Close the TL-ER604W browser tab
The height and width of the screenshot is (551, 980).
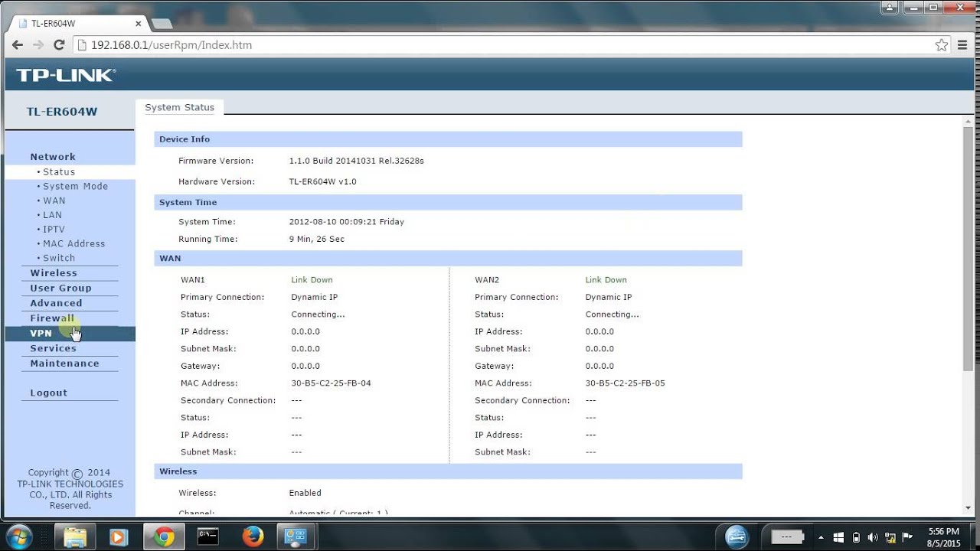pyautogui.click(x=138, y=24)
